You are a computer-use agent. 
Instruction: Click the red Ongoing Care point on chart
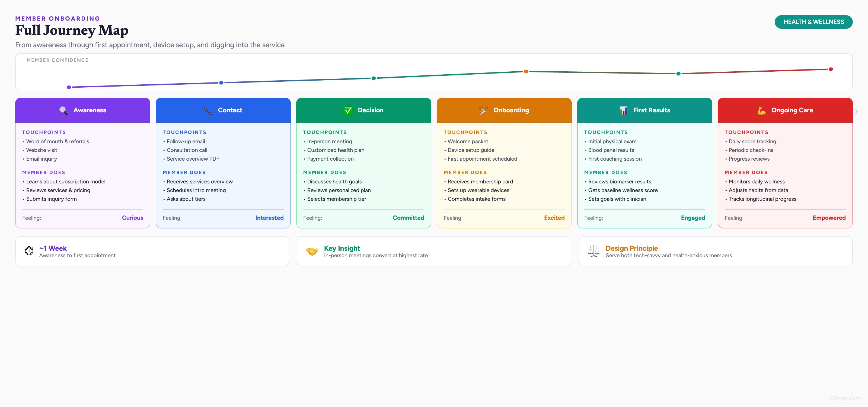point(831,69)
